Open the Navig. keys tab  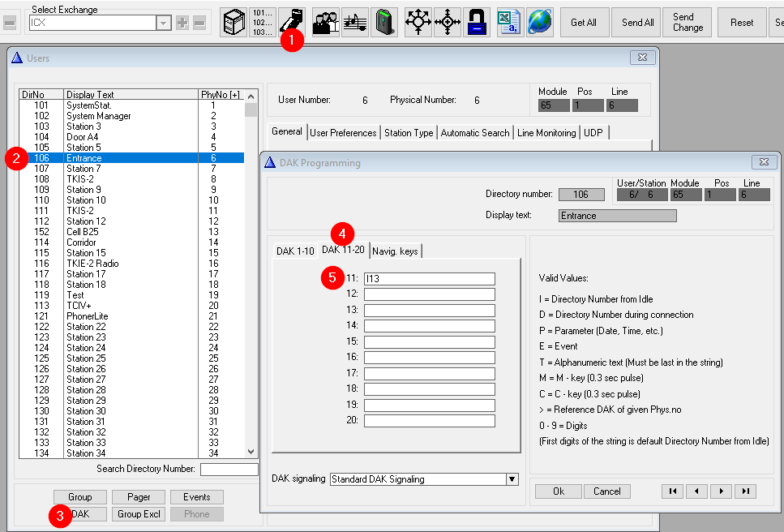pyautogui.click(x=396, y=251)
